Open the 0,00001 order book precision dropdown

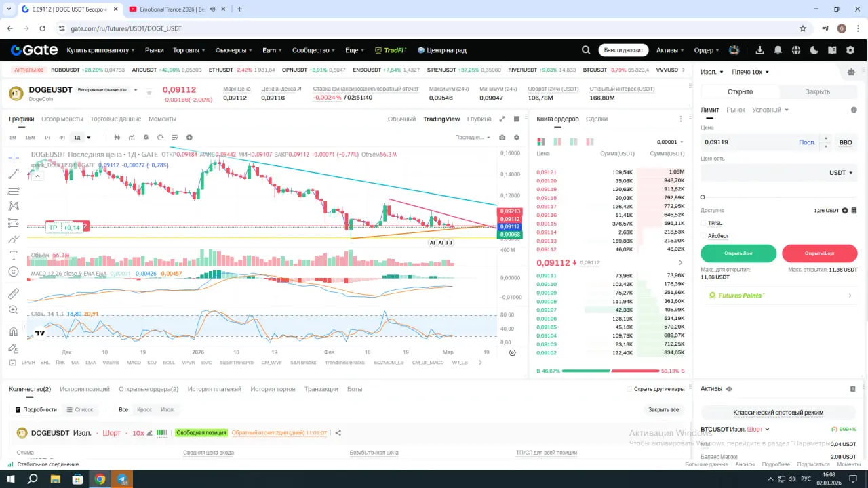(670, 142)
